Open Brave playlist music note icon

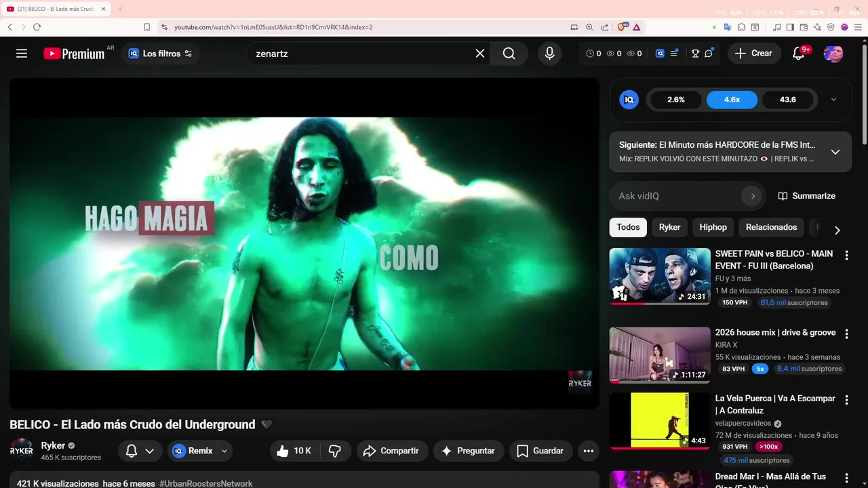coord(777,27)
